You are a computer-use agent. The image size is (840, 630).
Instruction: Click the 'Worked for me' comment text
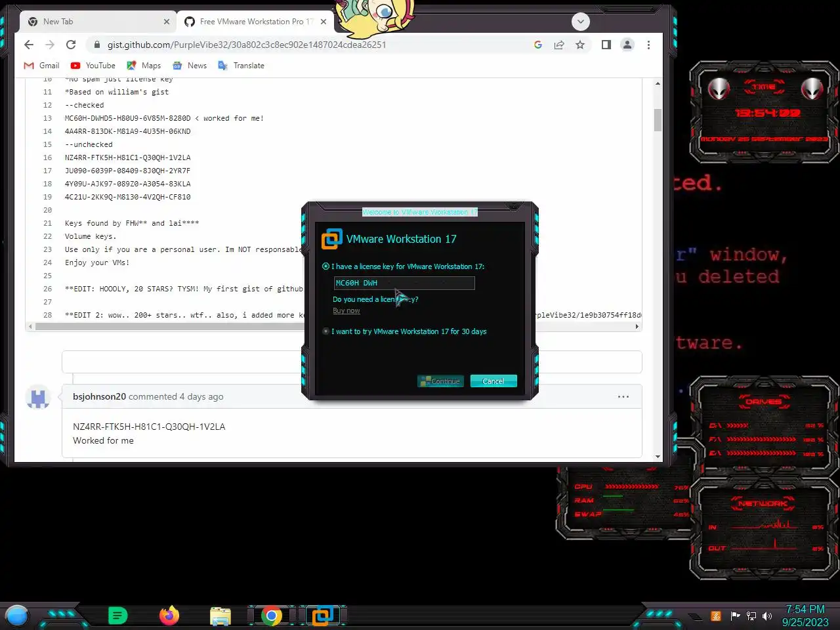click(103, 440)
